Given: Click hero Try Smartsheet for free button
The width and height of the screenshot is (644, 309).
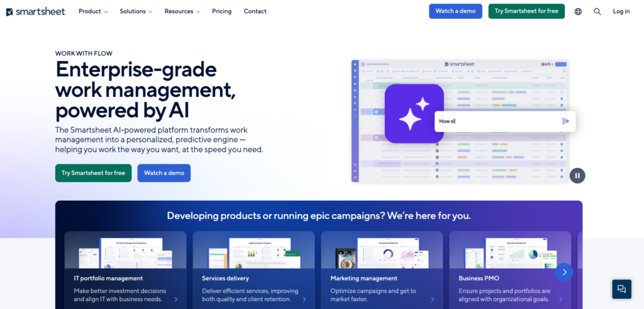Looking at the screenshot, I should click(x=93, y=173).
